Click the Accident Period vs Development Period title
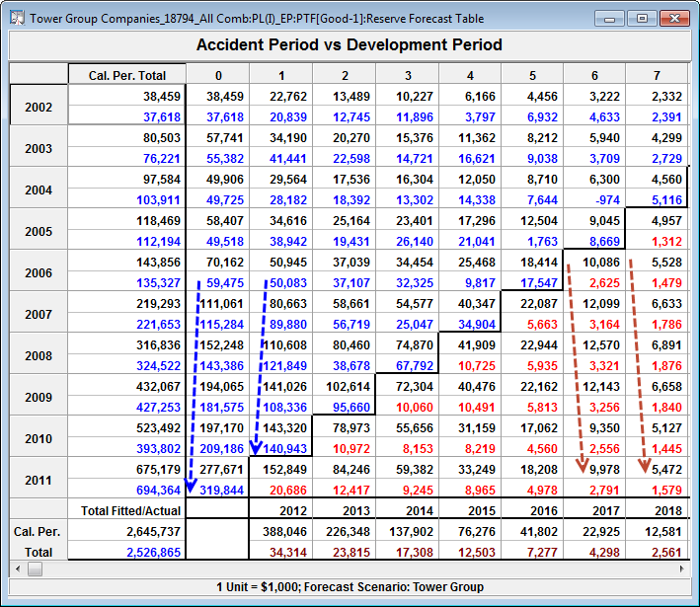Screen dimensions: 700x607 tap(350, 44)
